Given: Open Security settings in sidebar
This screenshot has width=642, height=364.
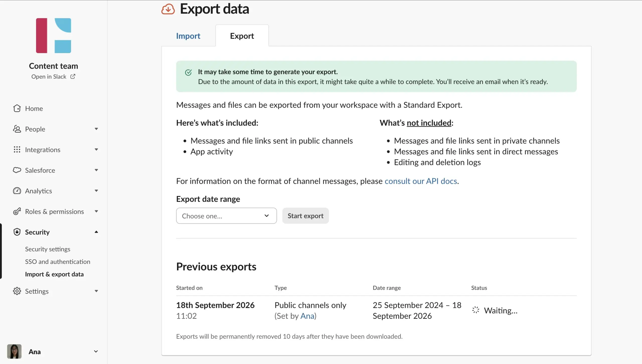Looking at the screenshot, I should (48, 249).
